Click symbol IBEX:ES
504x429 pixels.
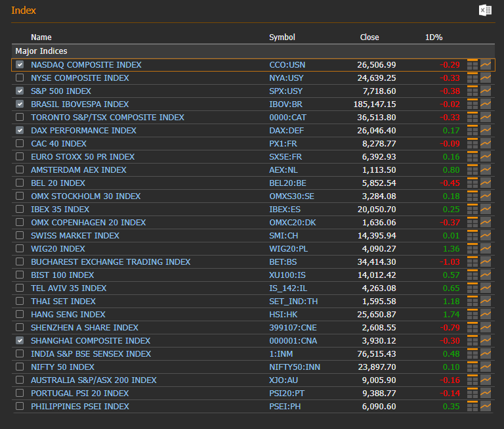pos(285,209)
